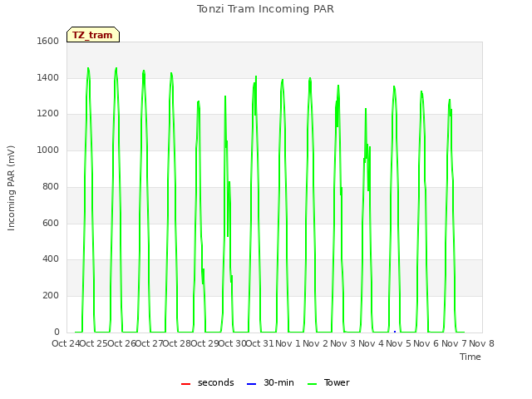Click the seconds legend entry
The width and height of the screenshot is (532, 399).
(208, 382)
